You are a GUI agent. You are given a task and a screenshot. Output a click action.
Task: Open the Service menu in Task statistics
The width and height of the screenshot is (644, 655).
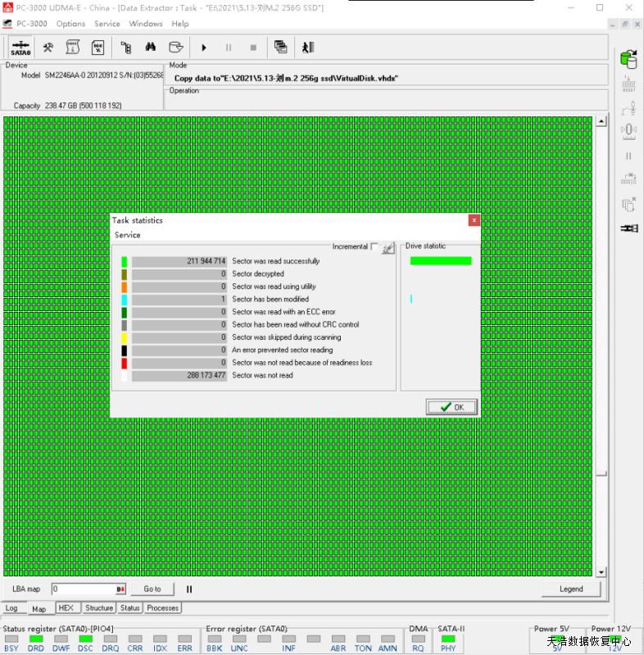[127, 235]
